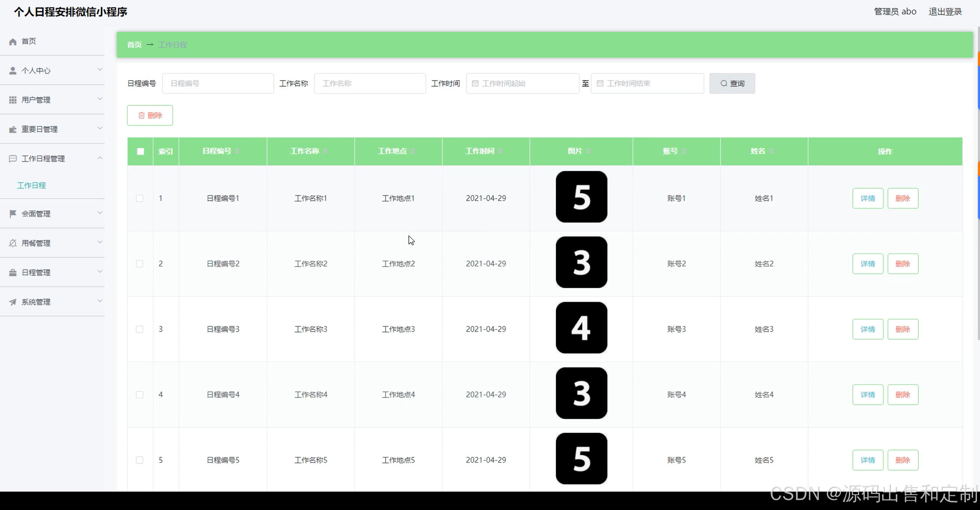Click the user icon for 个人中心
This screenshot has width=980, height=510.
13,71
